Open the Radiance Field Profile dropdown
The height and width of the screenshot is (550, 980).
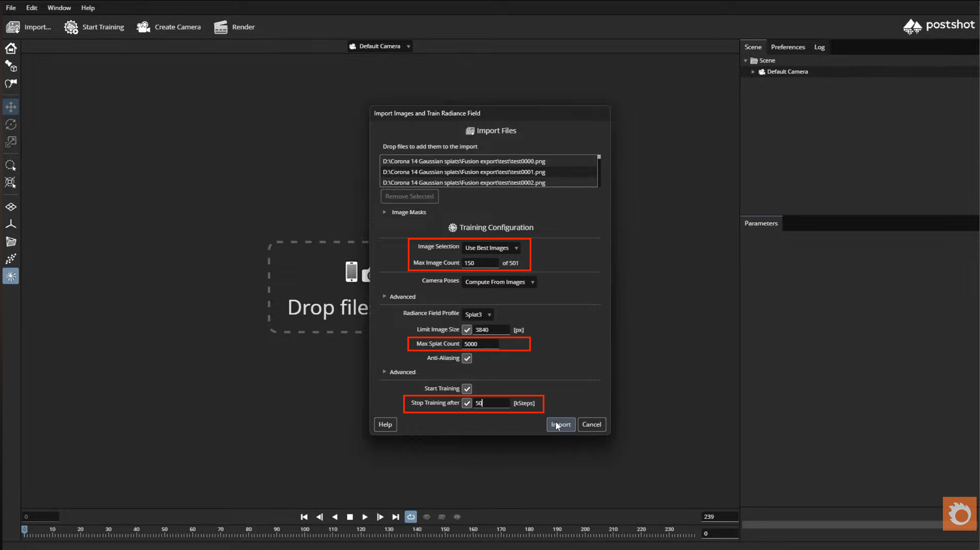coord(478,314)
